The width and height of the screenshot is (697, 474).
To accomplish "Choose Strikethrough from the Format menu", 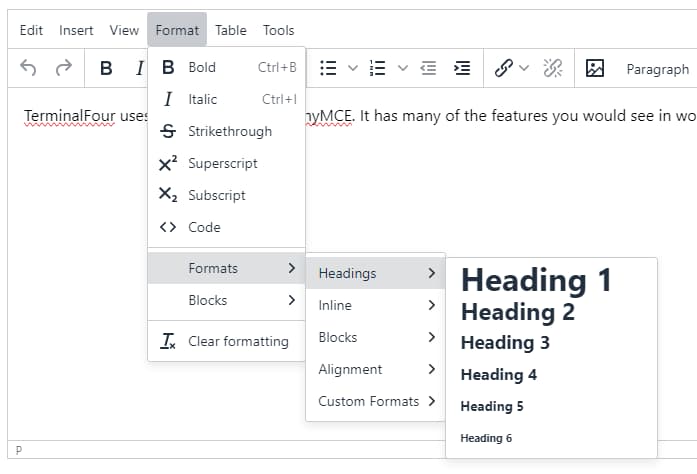I will pos(229,131).
